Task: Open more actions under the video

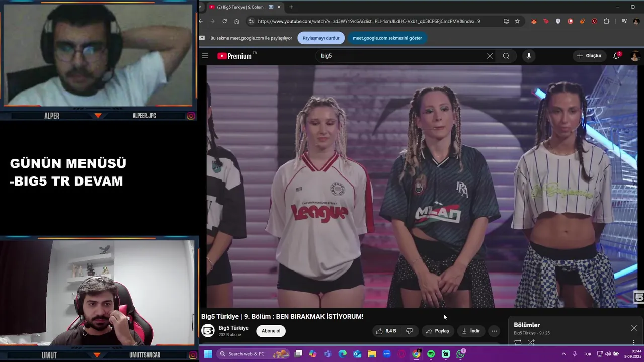Action: pyautogui.click(x=494, y=331)
